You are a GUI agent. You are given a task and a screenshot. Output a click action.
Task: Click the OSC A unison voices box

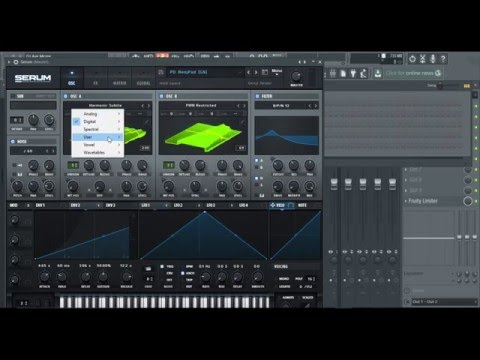[x=73, y=165]
